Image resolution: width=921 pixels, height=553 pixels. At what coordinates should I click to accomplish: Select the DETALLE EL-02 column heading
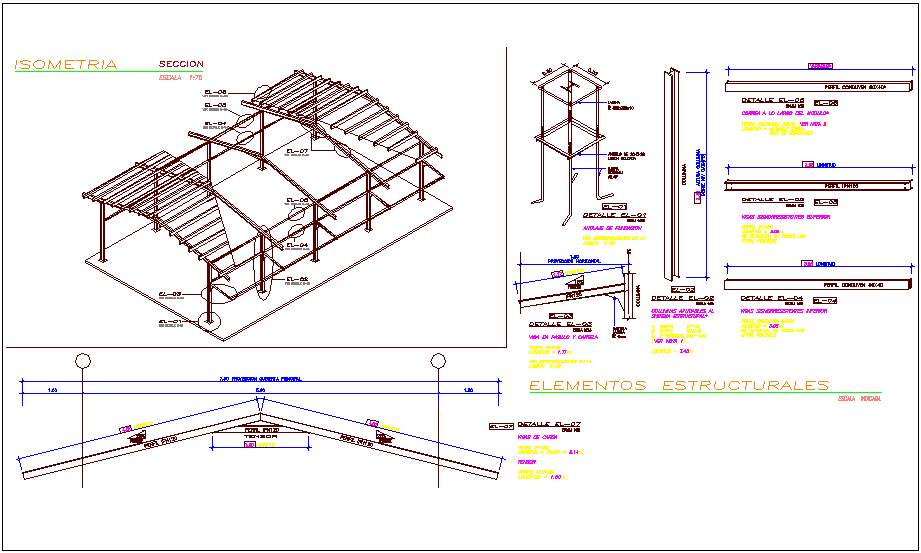click(x=683, y=299)
